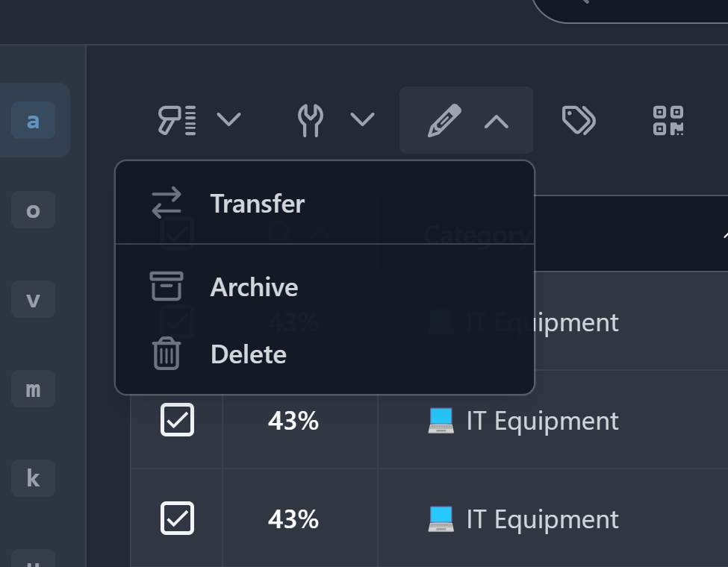
Task: Choose Archive from the dropdown menu
Action: pos(254,287)
